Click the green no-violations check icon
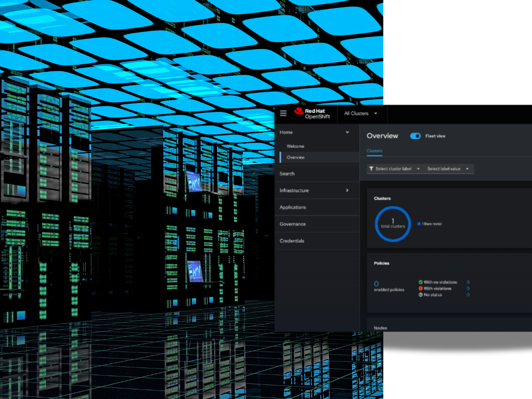 pyautogui.click(x=421, y=282)
